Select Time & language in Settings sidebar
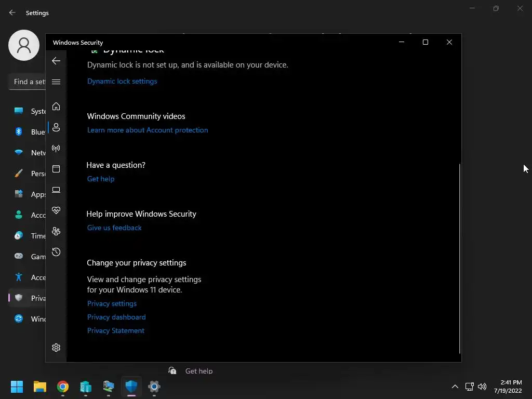This screenshot has width=532, height=399. pyautogui.click(x=27, y=236)
